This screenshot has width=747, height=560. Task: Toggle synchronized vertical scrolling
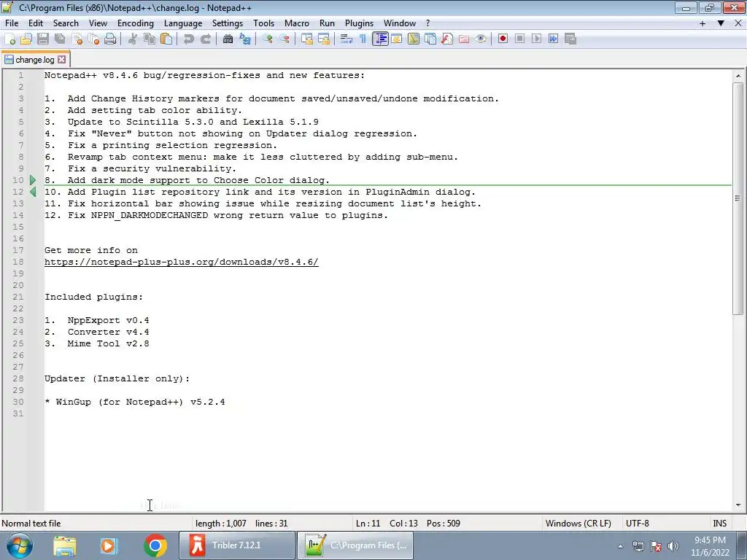point(307,39)
